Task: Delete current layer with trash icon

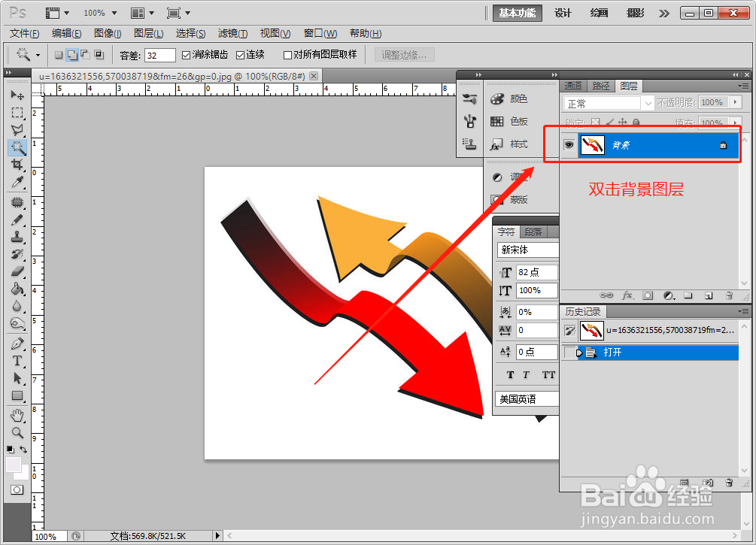Action: tap(729, 295)
